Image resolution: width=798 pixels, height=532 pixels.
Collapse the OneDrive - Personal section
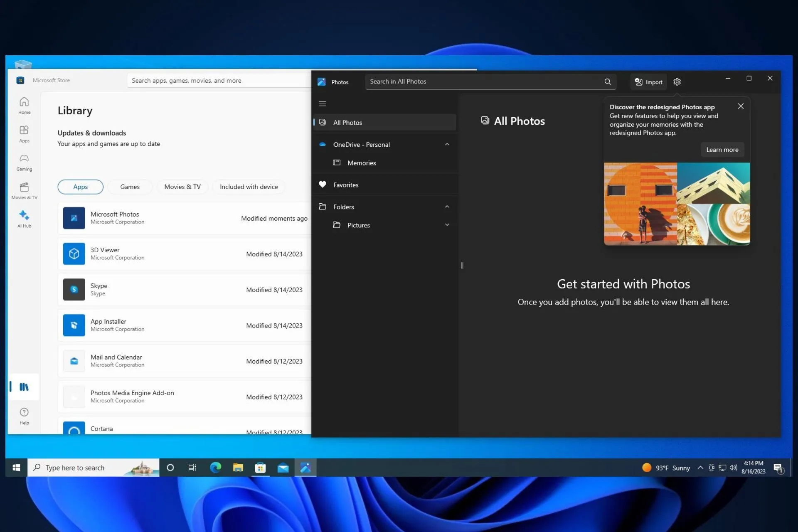click(447, 145)
